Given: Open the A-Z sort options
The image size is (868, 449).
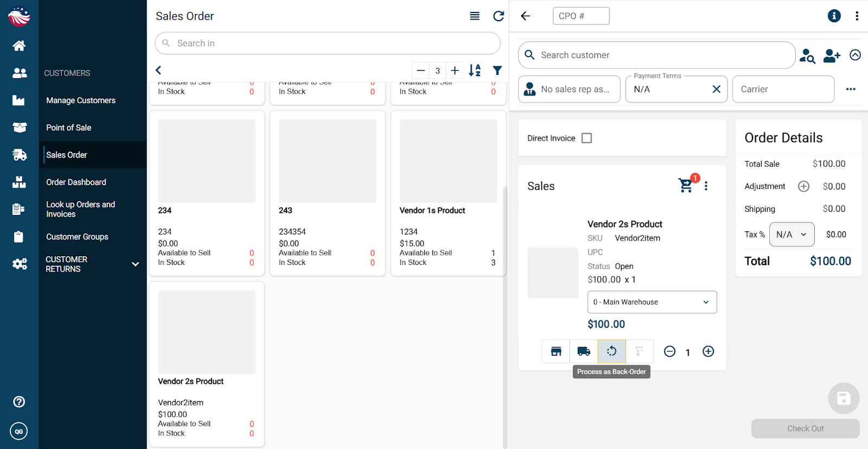Looking at the screenshot, I should coord(475,70).
